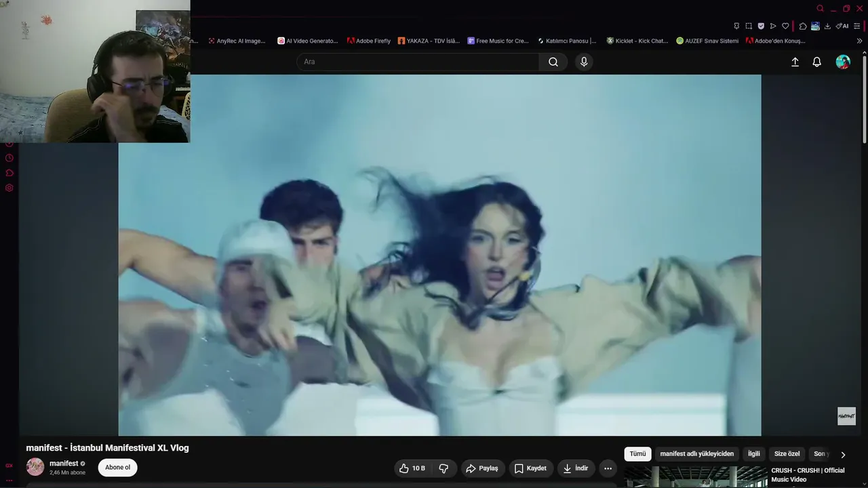The image size is (868, 488).
Task: Start voice search with microphone icon
Action: pos(584,62)
